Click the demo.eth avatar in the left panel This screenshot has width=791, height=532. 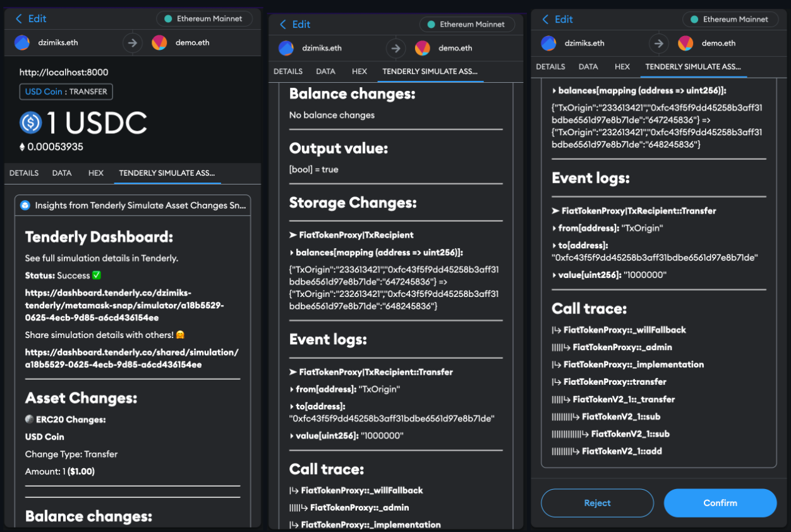tap(159, 43)
